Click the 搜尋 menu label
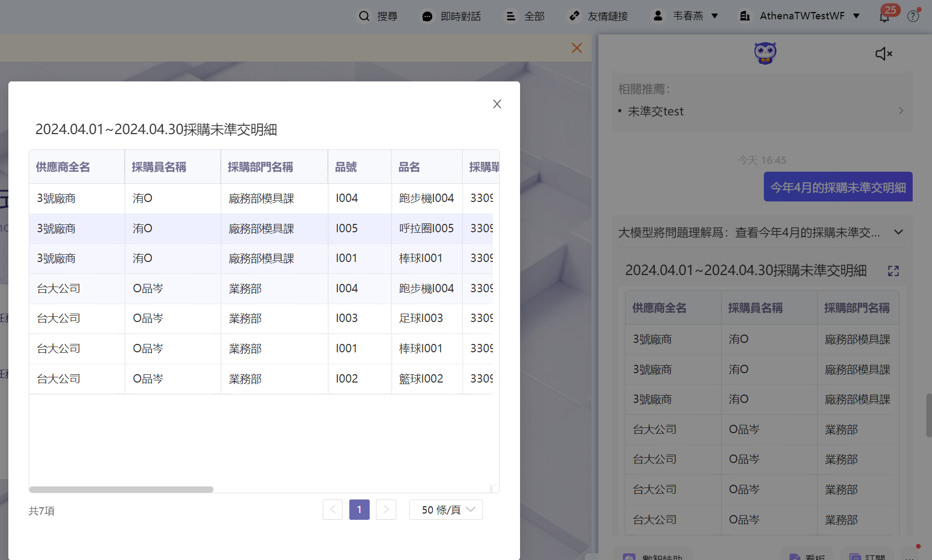 click(x=387, y=17)
